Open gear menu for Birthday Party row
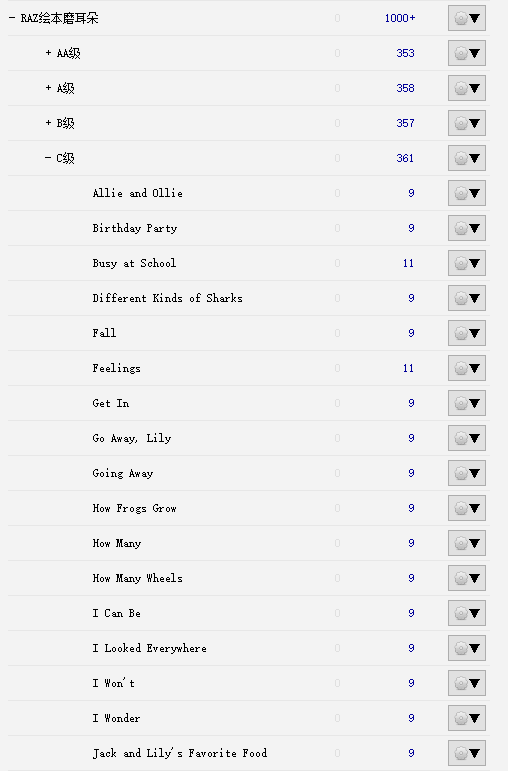 (467, 228)
